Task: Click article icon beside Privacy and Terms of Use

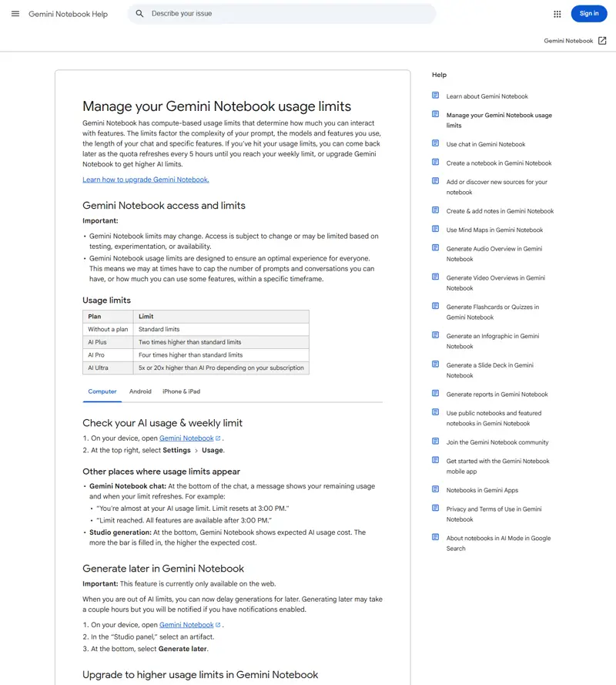Action: click(x=435, y=508)
